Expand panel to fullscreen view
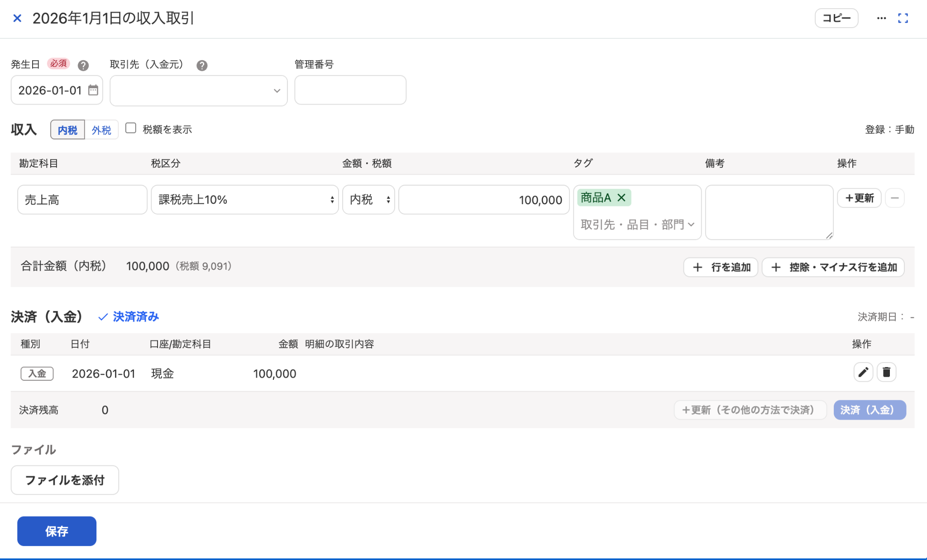The image size is (927, 560). point(903,18)
